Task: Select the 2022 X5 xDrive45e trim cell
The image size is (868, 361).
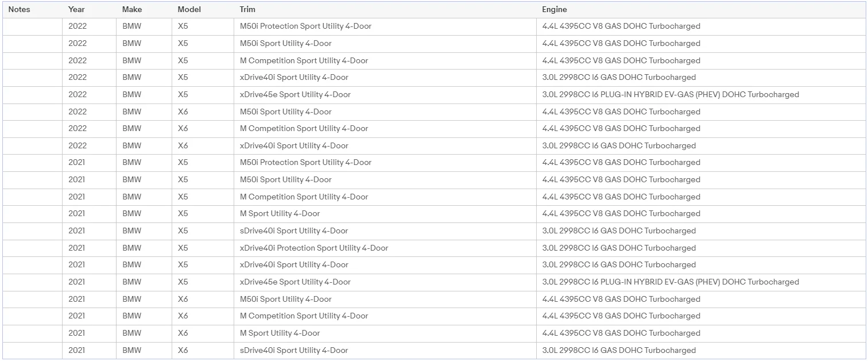Action: [x=385, y=95]
